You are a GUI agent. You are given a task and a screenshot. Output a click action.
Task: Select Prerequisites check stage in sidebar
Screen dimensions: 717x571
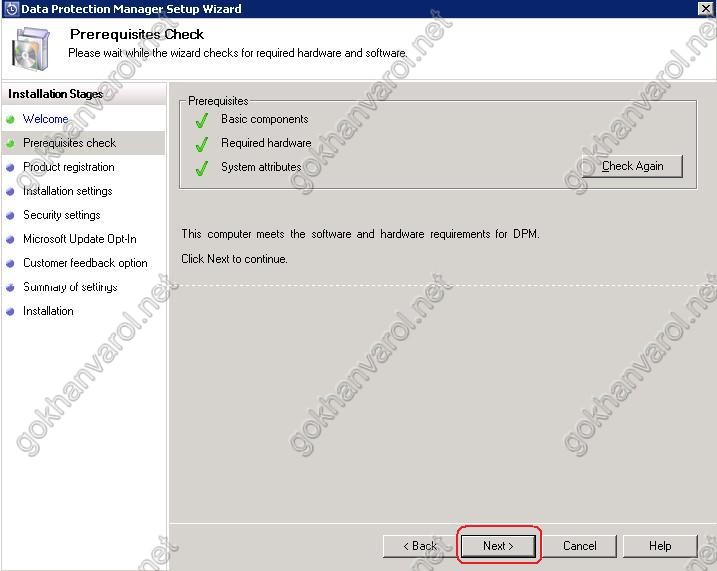pos(69,143)
